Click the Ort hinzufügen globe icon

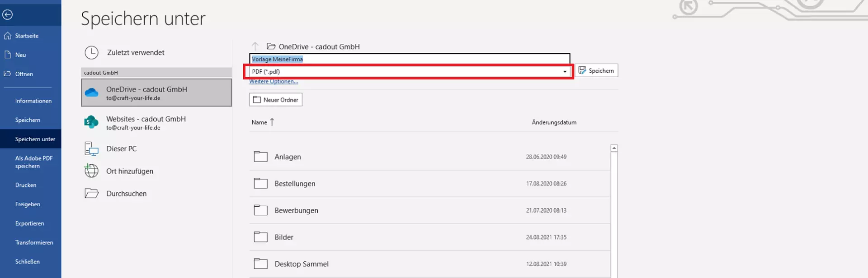tap(91, 171)
